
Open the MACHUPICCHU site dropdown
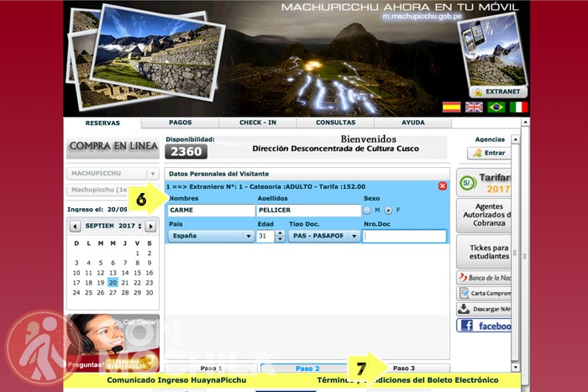113,174
